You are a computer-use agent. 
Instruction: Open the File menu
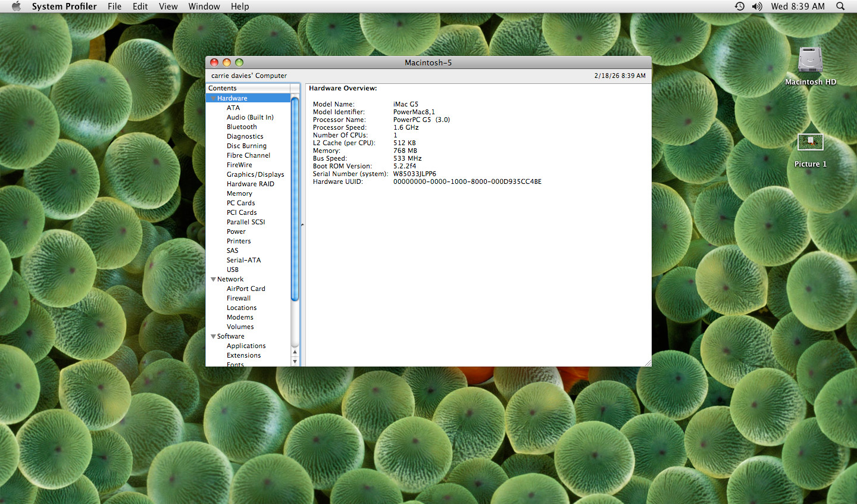click(114, 6)
